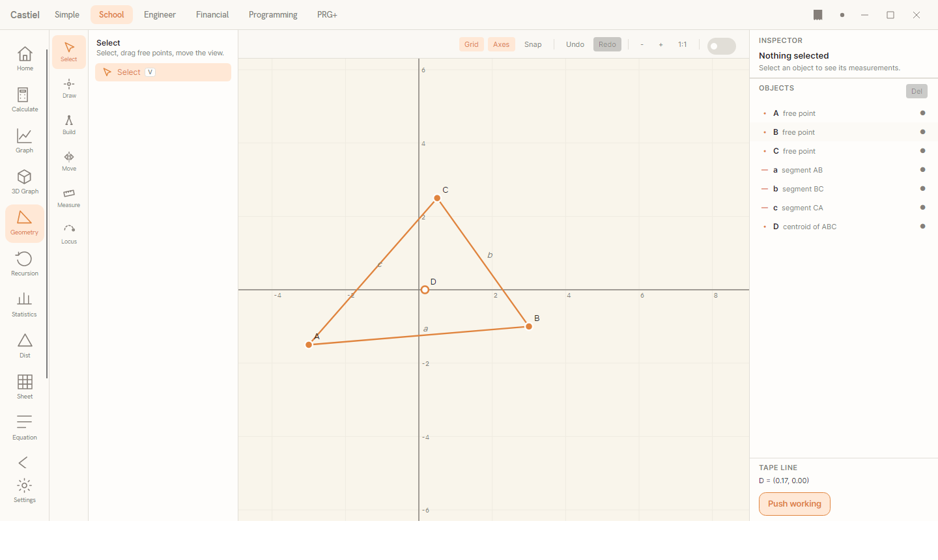
Task: Choose the Locus tool group
Action: [x=69, y=234]
